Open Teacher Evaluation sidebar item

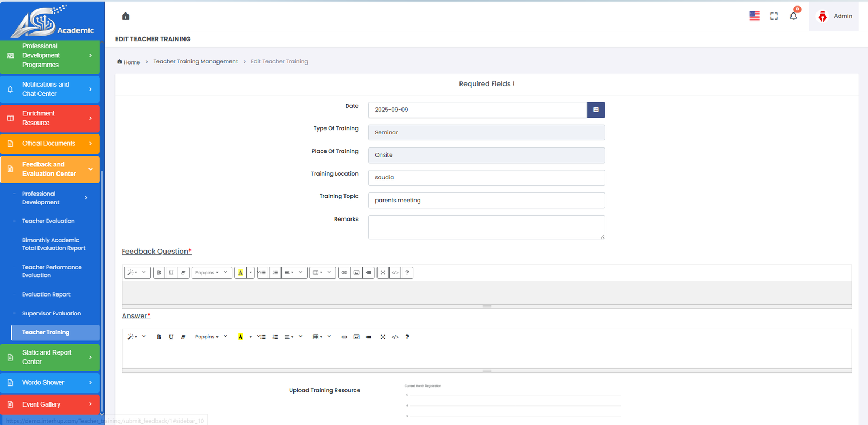48,221
